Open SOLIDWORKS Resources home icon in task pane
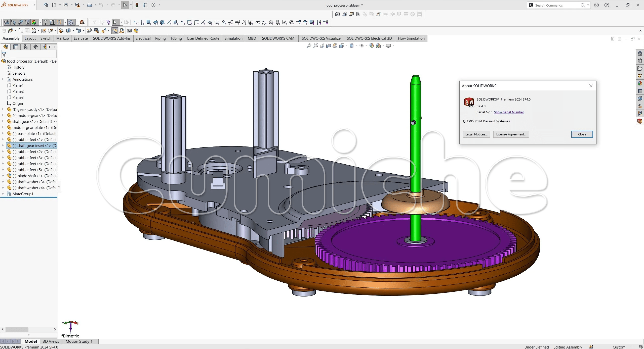Image resolution: width=644 pixels, height=349 pixels. 640,53
